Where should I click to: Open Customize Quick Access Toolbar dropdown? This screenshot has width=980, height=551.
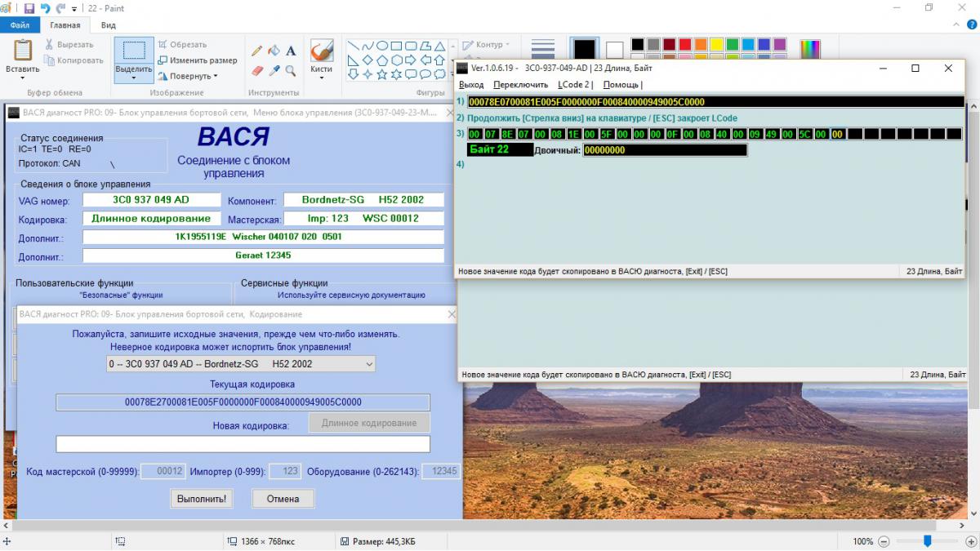point(74,9)
